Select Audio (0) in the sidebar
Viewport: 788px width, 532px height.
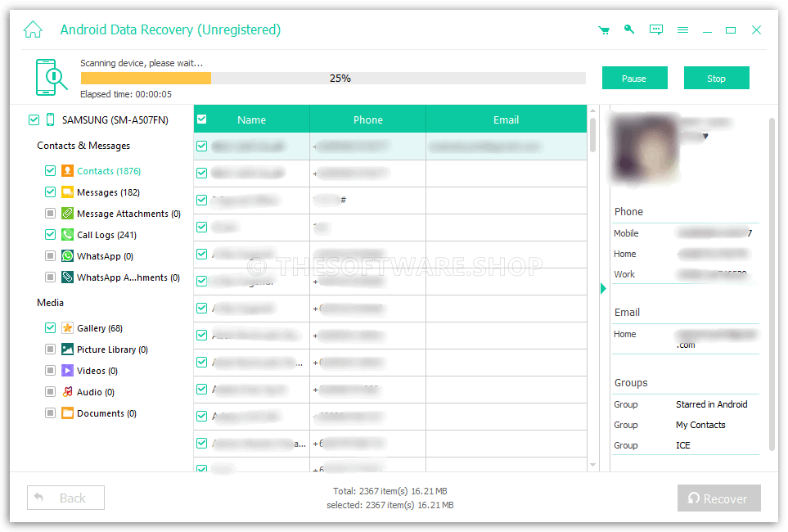pos(96,392)
